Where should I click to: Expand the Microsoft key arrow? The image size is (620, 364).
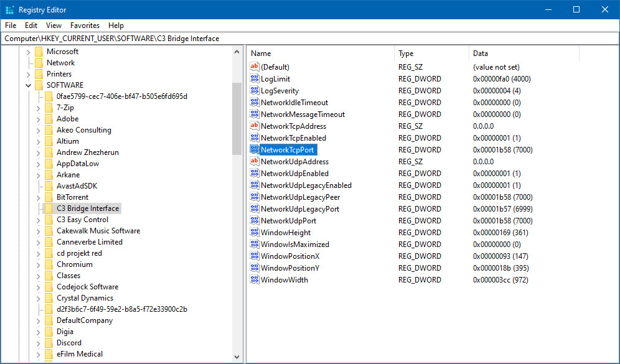tap(28, 52)
